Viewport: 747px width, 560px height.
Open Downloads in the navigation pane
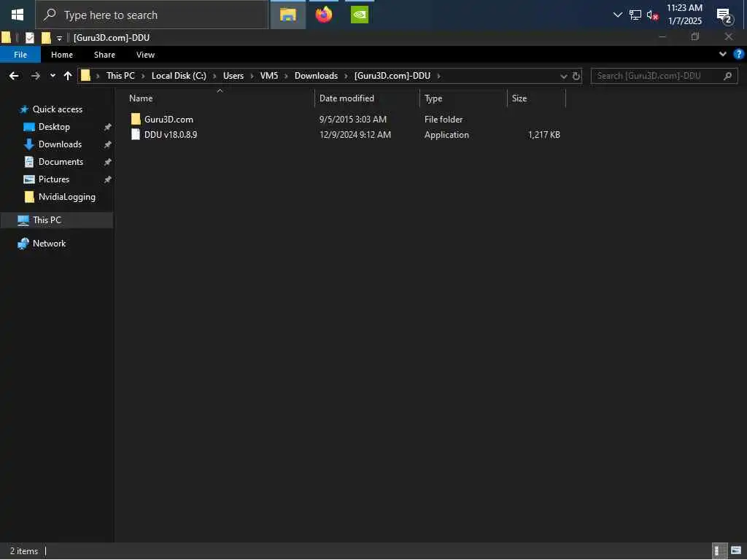(60, 144)
